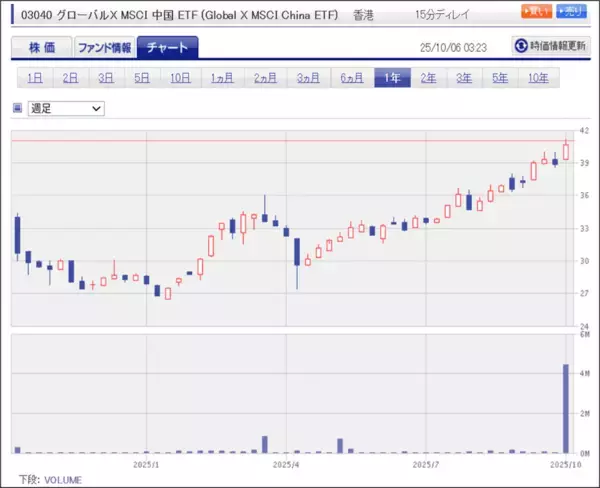This screenshot has width=600, height=488.
Task: Choose the 3ヵ月 period
Action: 308,77
